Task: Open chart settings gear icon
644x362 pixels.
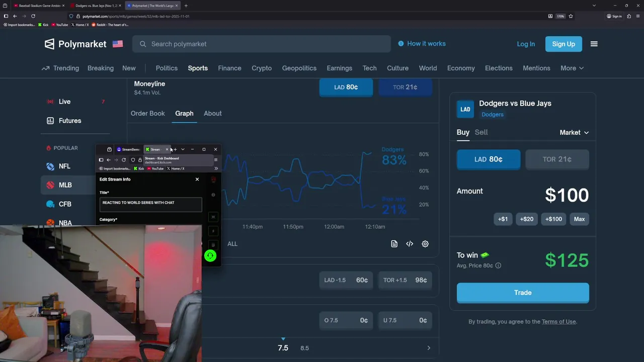Action: click(425, 244)
